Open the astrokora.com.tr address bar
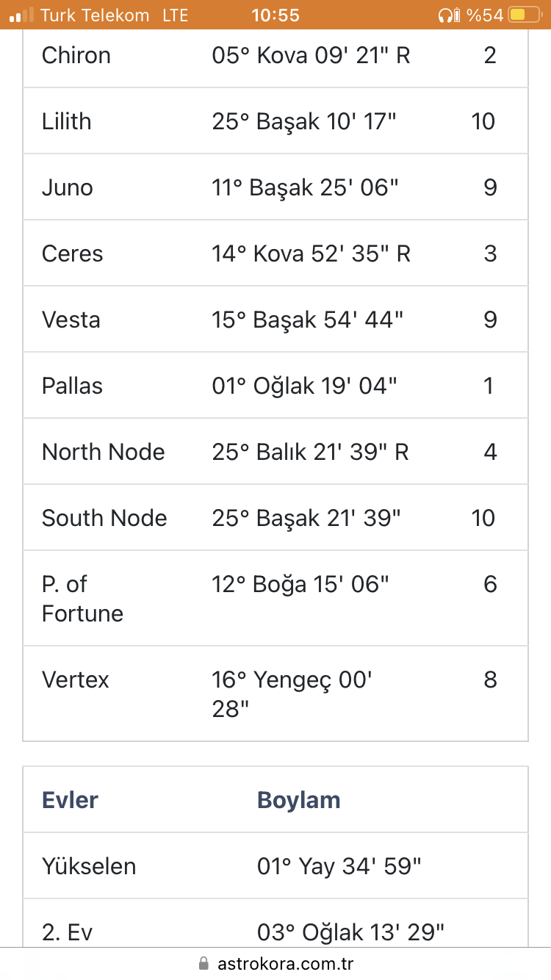551x980 pixels. (275, 963)
